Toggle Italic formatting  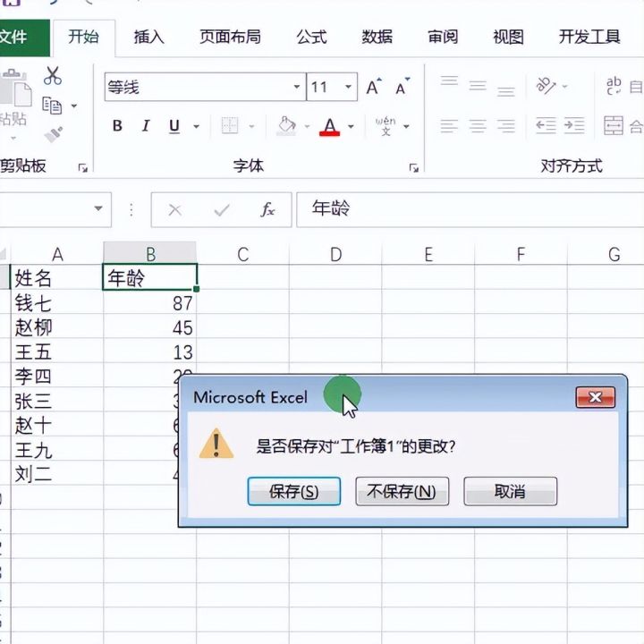(x=146, y=126)
